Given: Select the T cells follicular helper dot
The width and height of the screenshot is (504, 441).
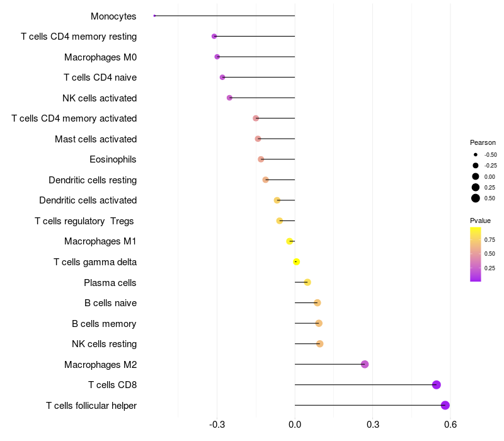Looking at the screenshot, I should [x=445, y=405].
